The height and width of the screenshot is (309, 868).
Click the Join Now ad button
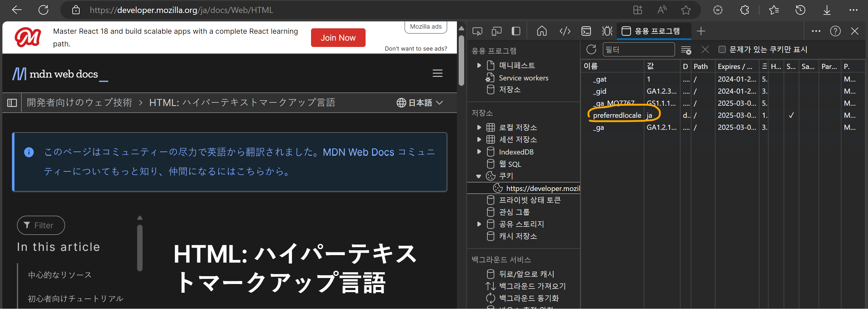click(338, 38)
